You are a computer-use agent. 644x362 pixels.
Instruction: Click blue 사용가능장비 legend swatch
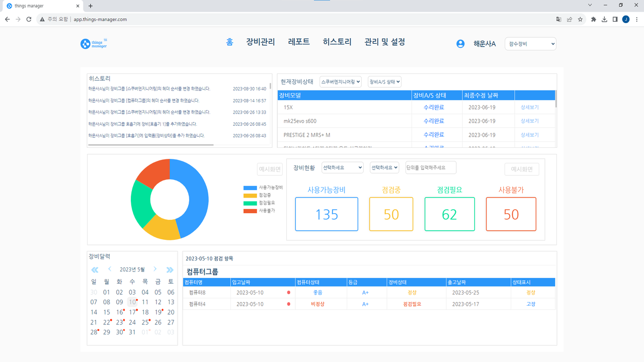pyautogui.click(x=250, y=188)
